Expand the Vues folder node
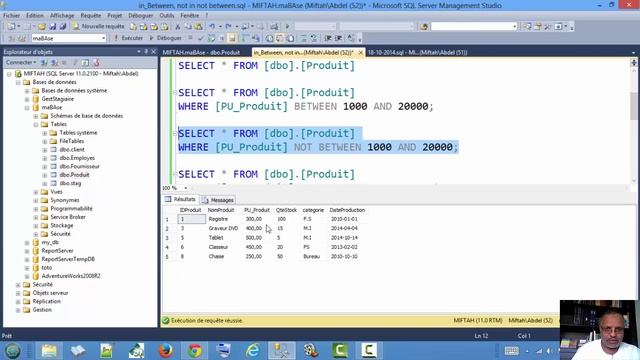Image resolution: width=640 pixels, height=360 pixels. [x=36, y=192]
